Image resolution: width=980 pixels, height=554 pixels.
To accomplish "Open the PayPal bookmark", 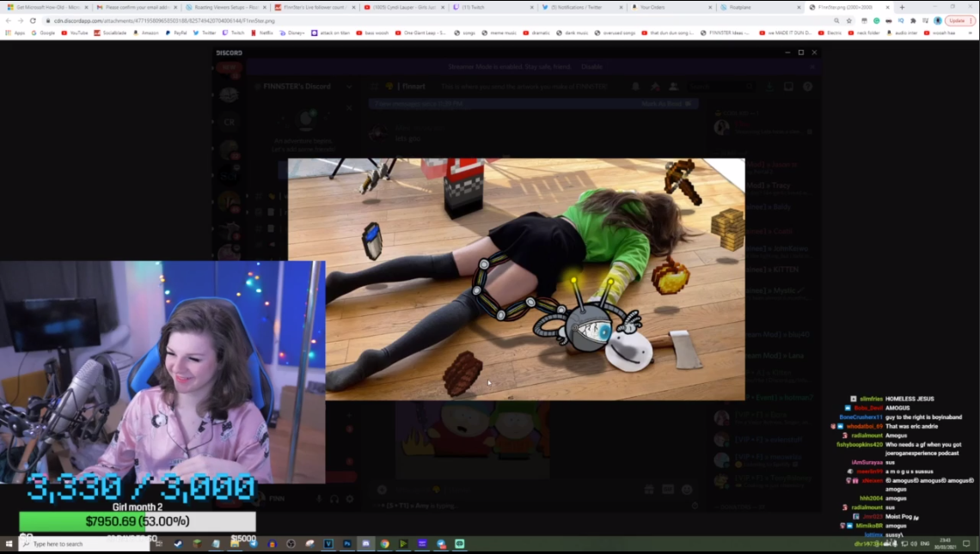I will coord(178,33).
